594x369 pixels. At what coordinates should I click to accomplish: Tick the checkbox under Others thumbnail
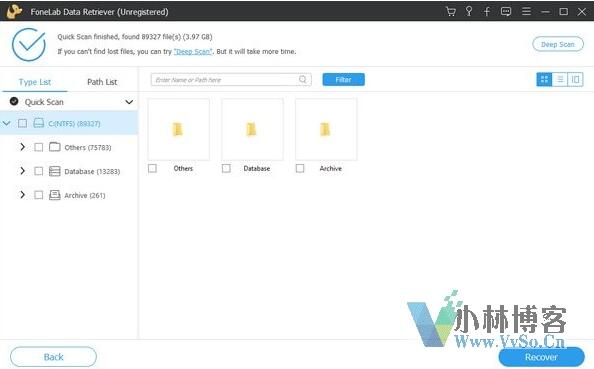tap(152, 168)
